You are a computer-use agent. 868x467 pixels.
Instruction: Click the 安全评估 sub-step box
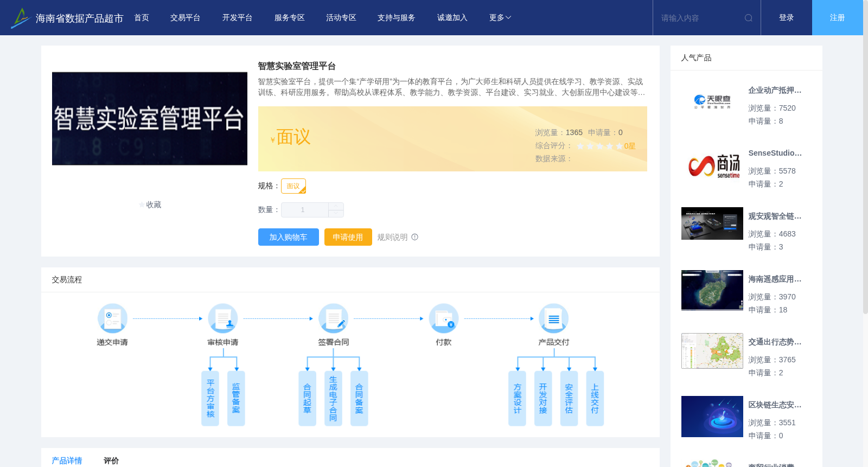tap(569, 399)
